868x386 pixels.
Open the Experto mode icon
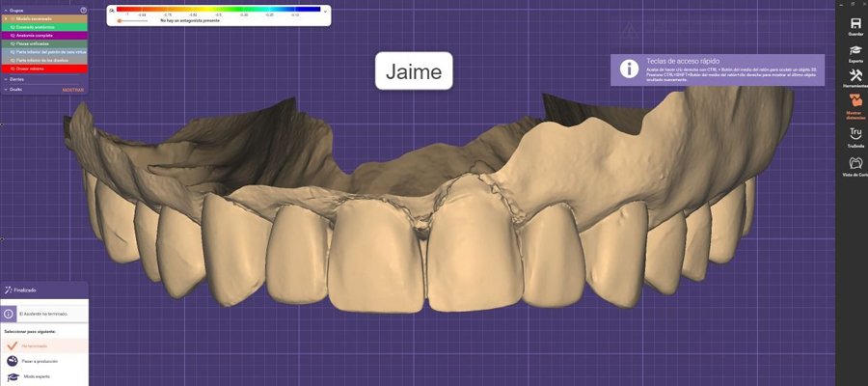click(x=854, y=50)
